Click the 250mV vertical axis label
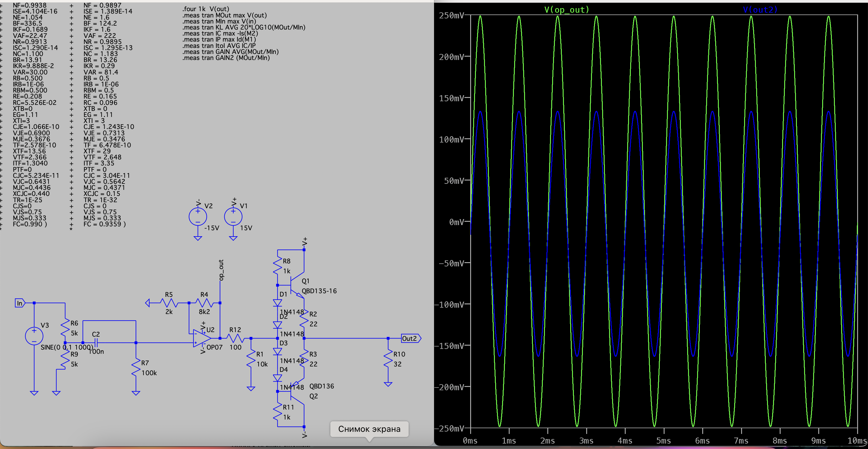 (451, 15)
